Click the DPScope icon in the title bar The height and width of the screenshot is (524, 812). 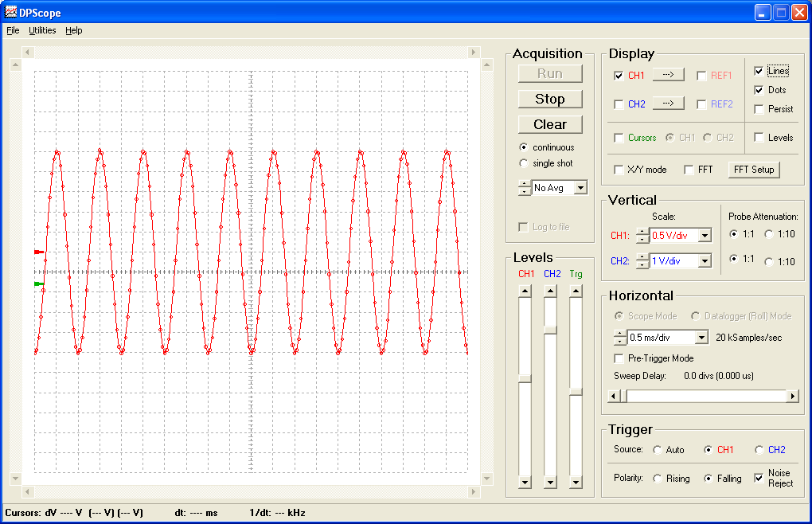coord(9,11)
